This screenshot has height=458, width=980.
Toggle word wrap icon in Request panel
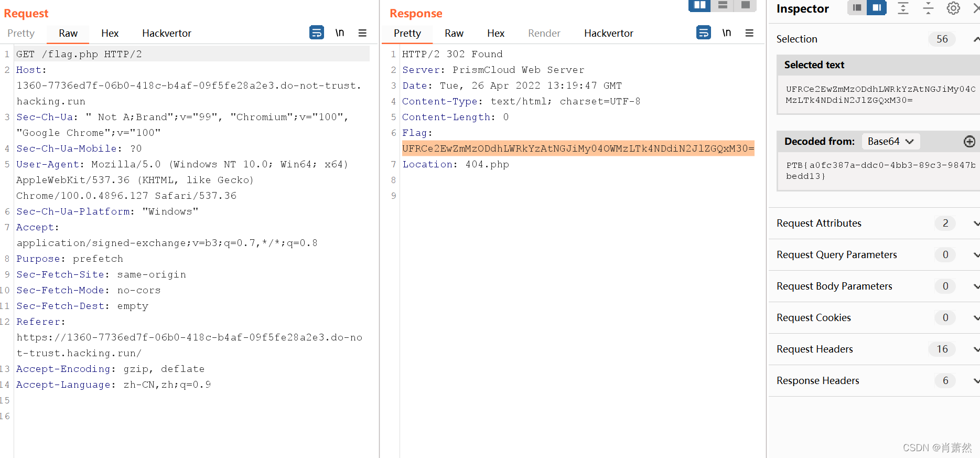[317, 33]
